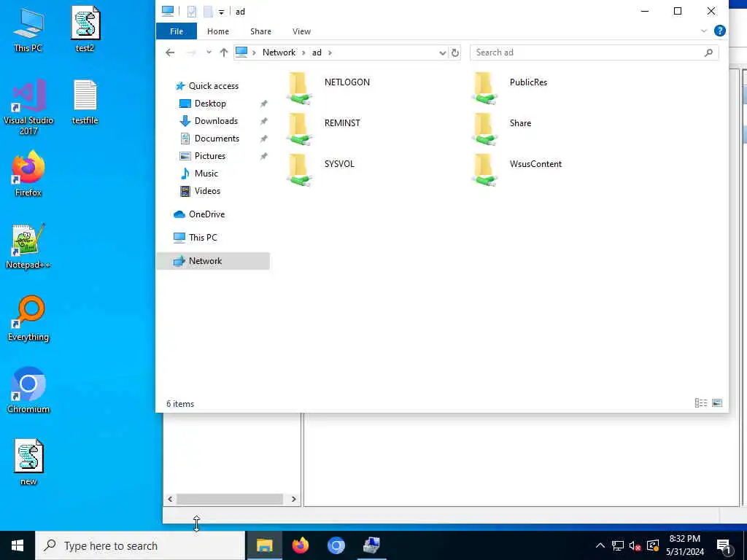Viewport: 747px width, 560px height.
Task: Open the NETLOGON shared folder
Action: 329,88
